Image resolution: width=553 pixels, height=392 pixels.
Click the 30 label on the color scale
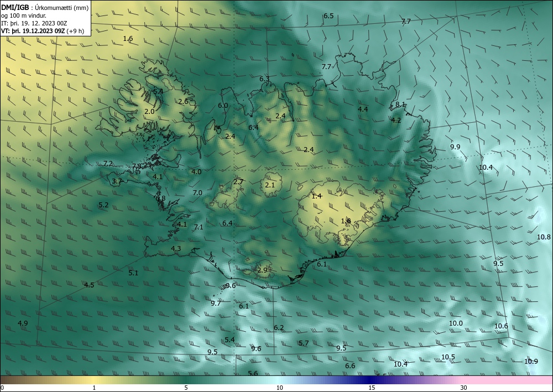coord(464,388)
